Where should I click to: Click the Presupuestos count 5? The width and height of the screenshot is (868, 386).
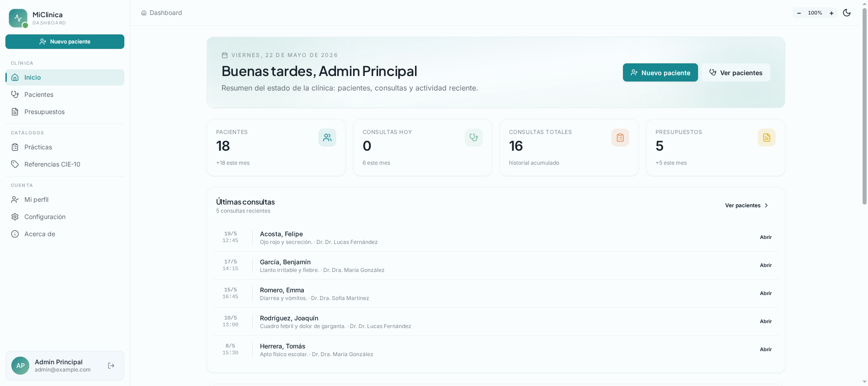[660, 146]
